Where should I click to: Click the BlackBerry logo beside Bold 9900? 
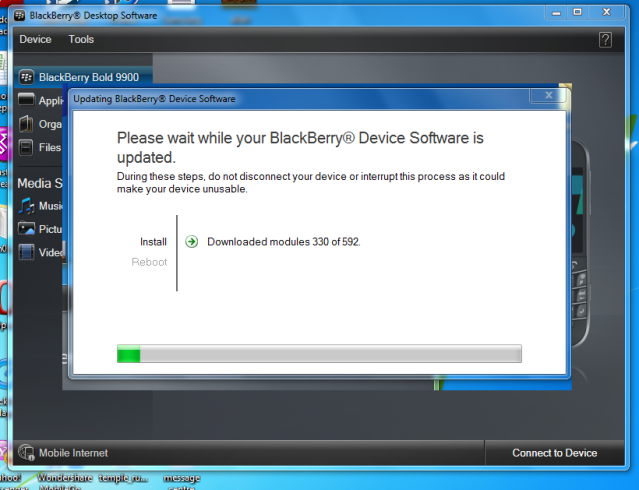point(27,77)
